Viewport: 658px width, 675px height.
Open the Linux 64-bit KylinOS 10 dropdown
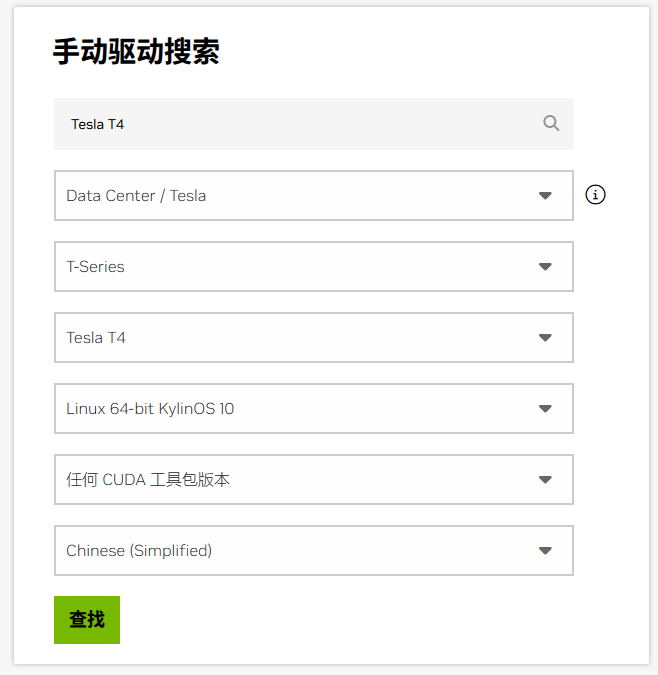click(314, 409)
